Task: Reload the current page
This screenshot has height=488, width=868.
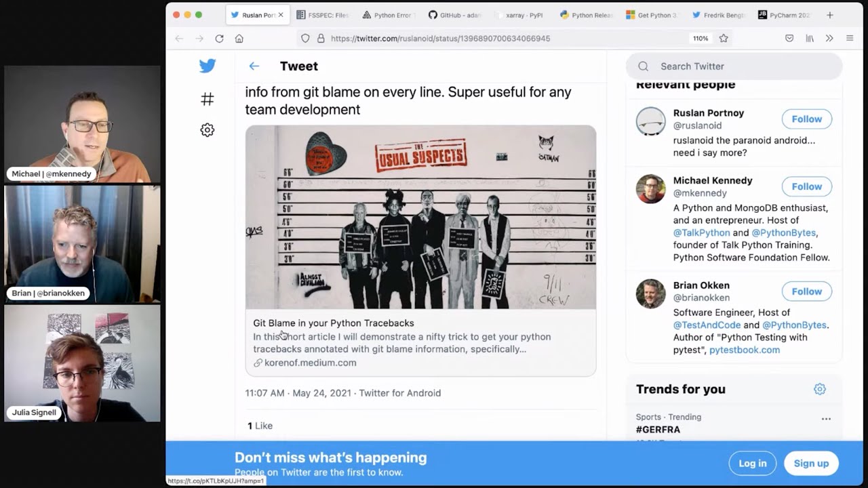Action: click(219, 39)
